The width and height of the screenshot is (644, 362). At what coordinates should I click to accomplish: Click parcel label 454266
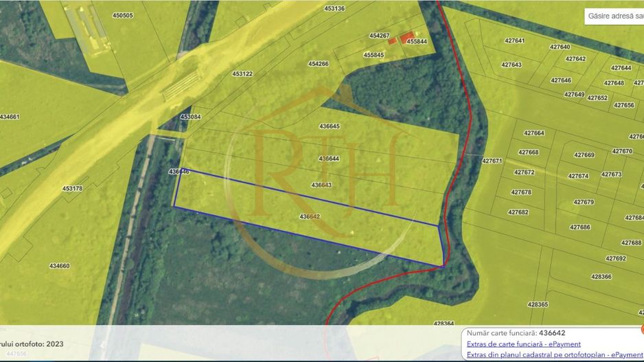[x=319, y=64]
